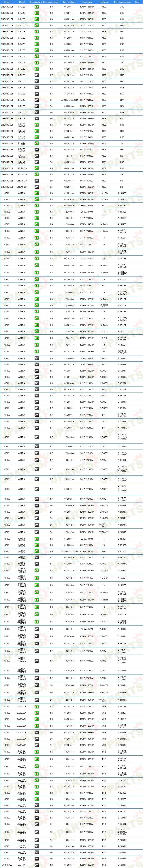Select the 'LXT' engine code cell
This screenshot has width=143, height=868.
tap(122, 38)
